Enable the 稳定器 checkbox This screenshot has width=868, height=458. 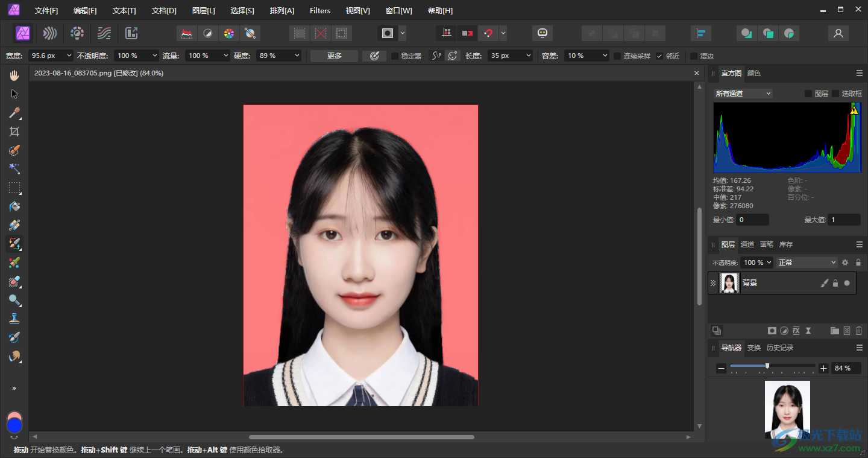point(395,56)
